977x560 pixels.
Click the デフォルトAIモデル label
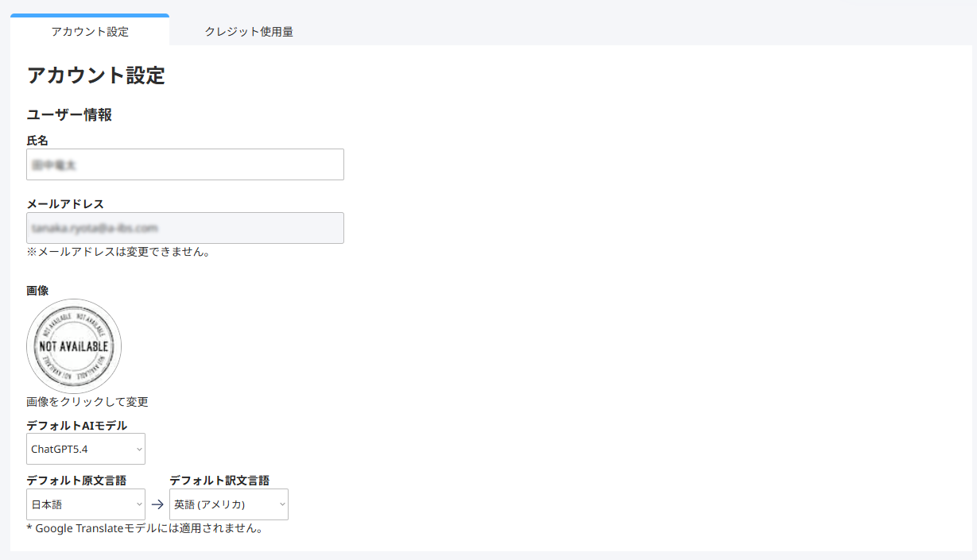click(x=76, y=426)
